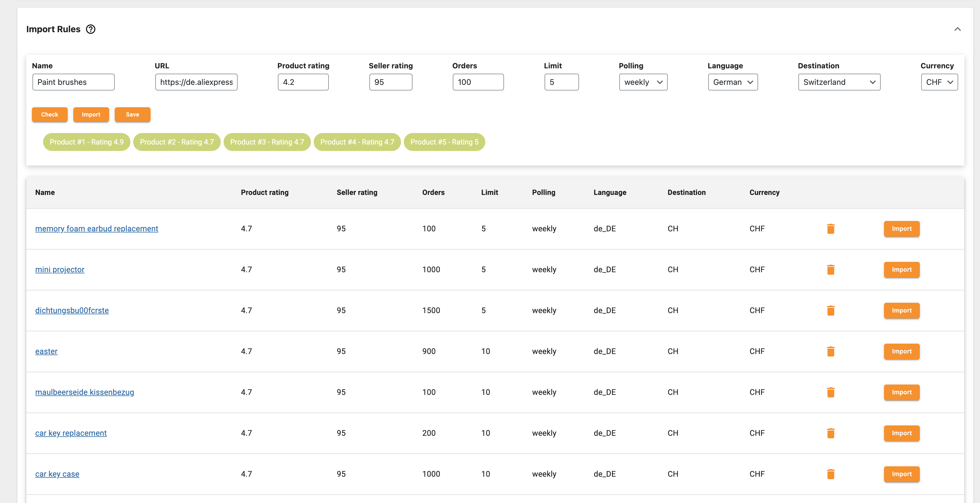980x503 pixels.
Task: Delete the dichtungsbu00fcrste rule
Action: click(x=831, y=310)
